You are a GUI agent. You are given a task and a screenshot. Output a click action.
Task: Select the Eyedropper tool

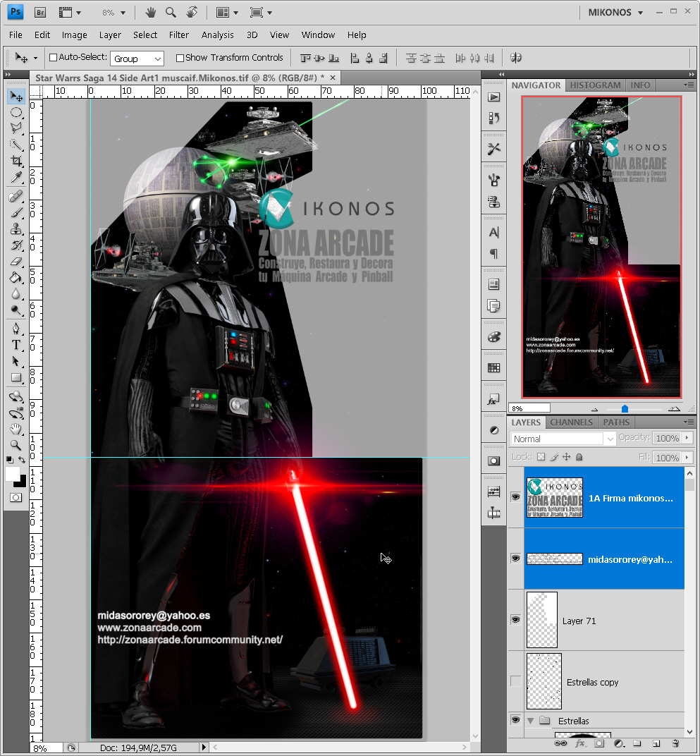click(16, 178)
